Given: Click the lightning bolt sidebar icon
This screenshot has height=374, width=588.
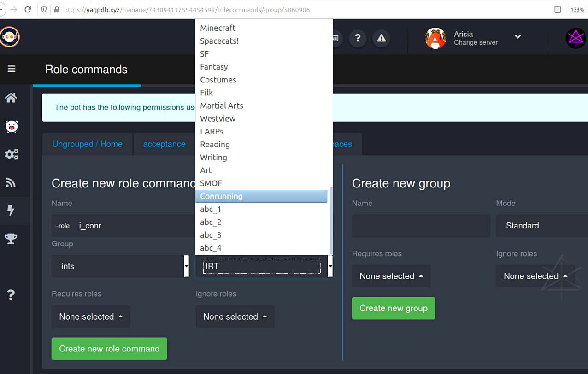Looking at the screenshot, I should pyautogui.click(x=11, y=210).
